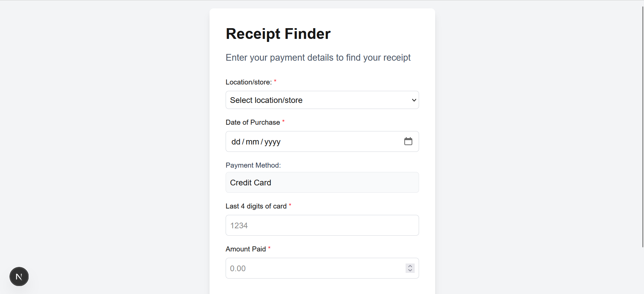This screenshot has height=294, width=644.
Task: Click the Receipt Finder heading
Action: click(x=278, y=34)
